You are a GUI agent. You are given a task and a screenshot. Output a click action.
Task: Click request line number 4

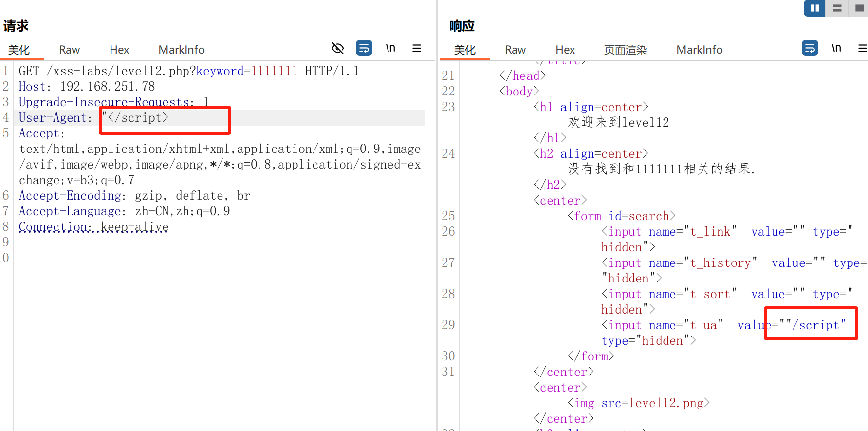[6, 118]
